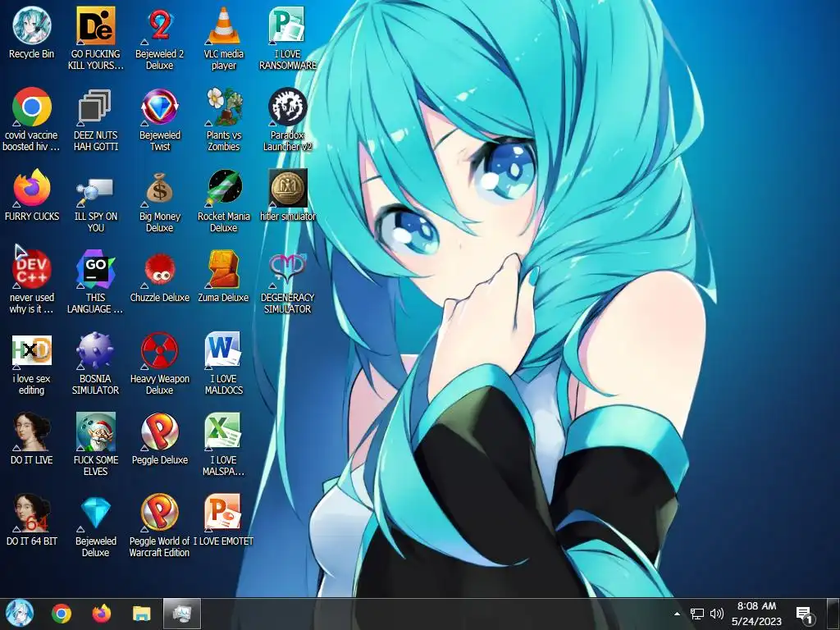Click the Show desktop strip
The image size is (840, 630).
pos(833,614)
